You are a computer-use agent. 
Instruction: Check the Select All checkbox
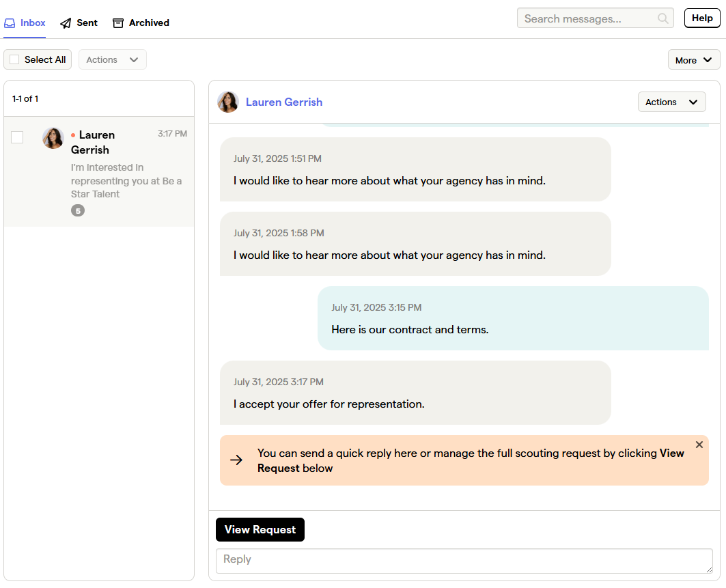[x=15, y=59]
